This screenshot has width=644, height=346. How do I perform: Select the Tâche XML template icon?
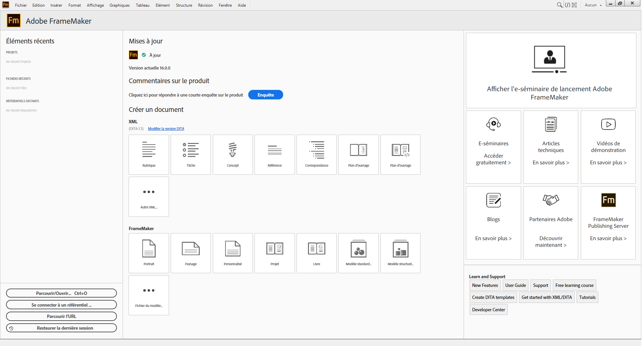click(191, 154)
